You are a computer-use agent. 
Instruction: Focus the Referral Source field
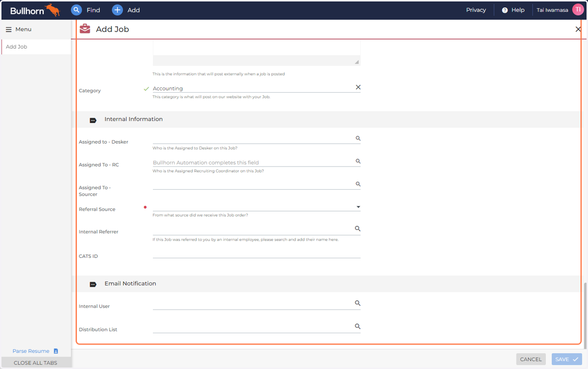coord(256,207)
